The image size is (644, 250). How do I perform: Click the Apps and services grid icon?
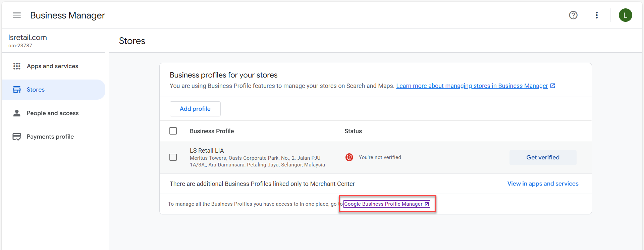(17, 66)
